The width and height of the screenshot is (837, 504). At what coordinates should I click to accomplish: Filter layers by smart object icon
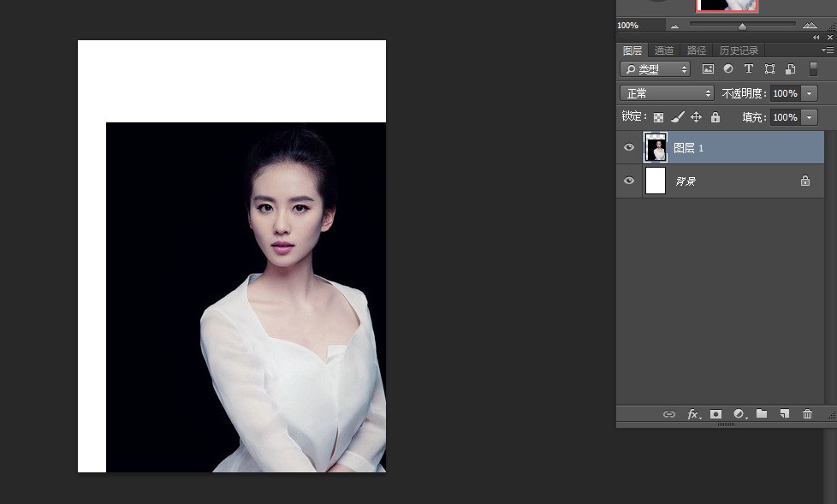pyautogui.click(x=791, y=68)
